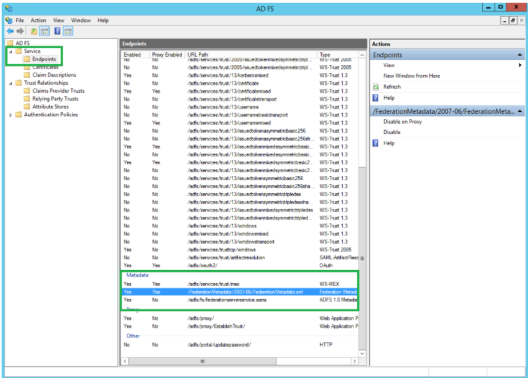Select Claim Descriptions tree item
Viewport: 532px width, 378px height.
click(x=54, y=75)
